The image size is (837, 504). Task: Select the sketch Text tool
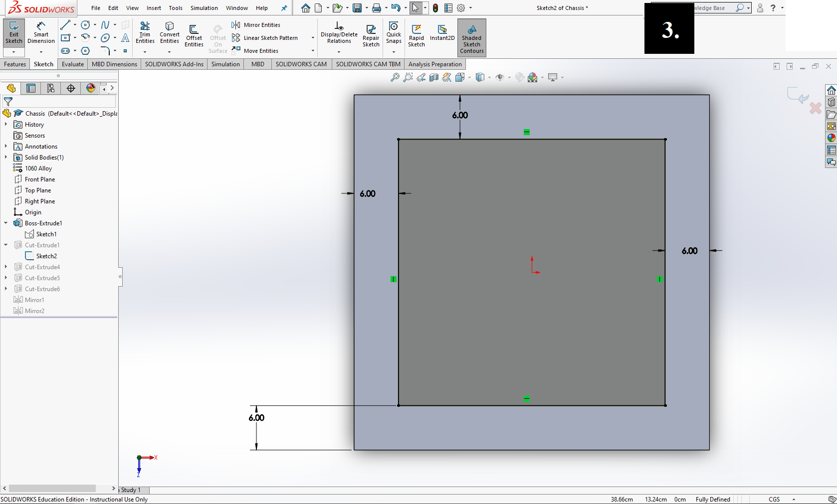tap(125, 37)
